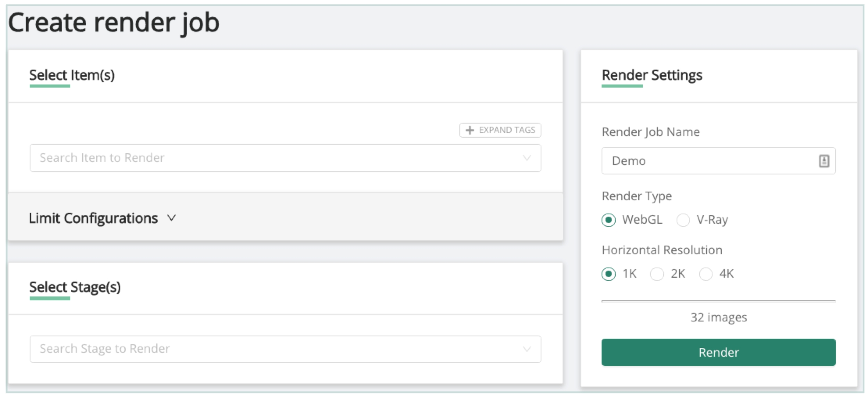Pick the 4K resolution option

tap(705, 274)
